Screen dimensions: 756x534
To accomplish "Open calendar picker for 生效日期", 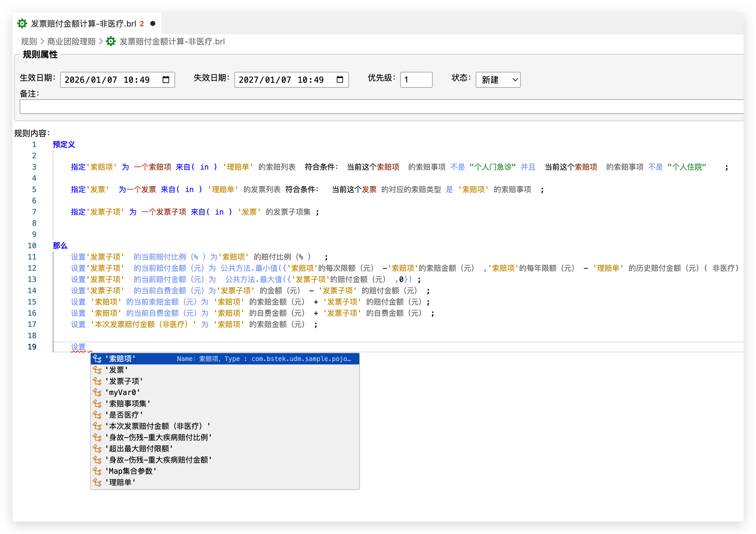I will (x=166, y=80).
